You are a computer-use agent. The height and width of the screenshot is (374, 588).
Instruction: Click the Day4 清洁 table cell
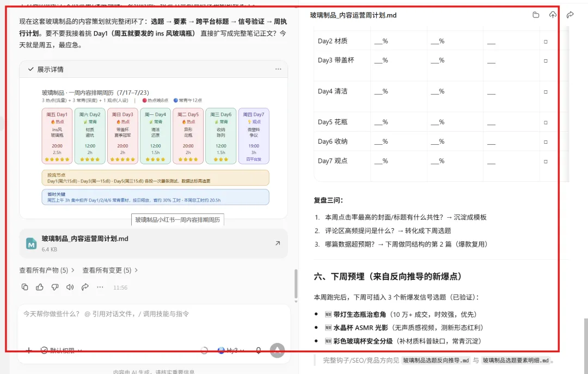coord(342,96)
